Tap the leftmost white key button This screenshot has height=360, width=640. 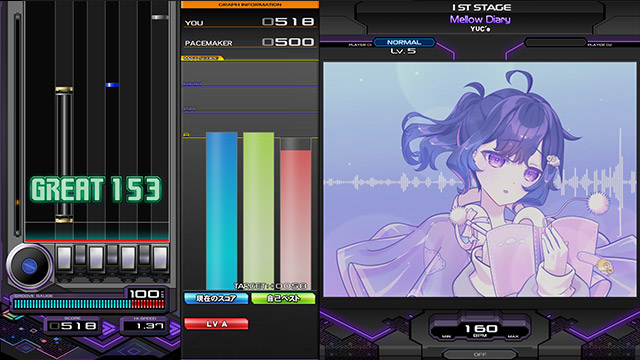tap(64, 258)
